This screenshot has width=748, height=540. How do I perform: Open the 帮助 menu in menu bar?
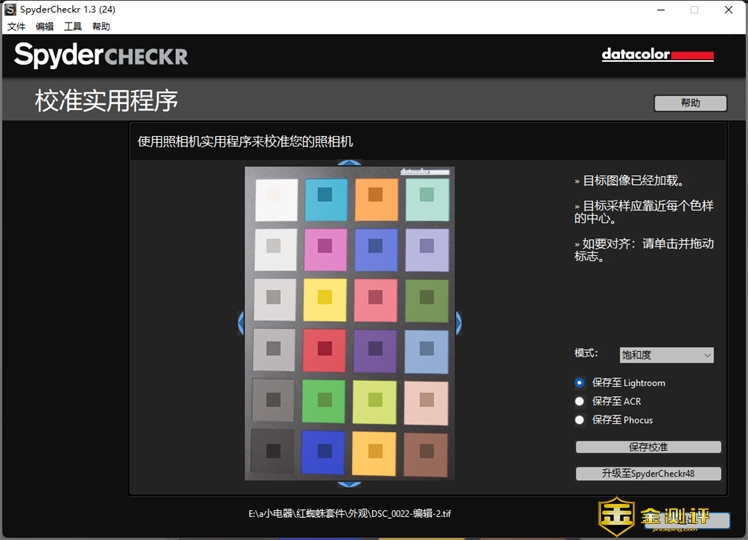pyautogui.click(x=101, y=27)
